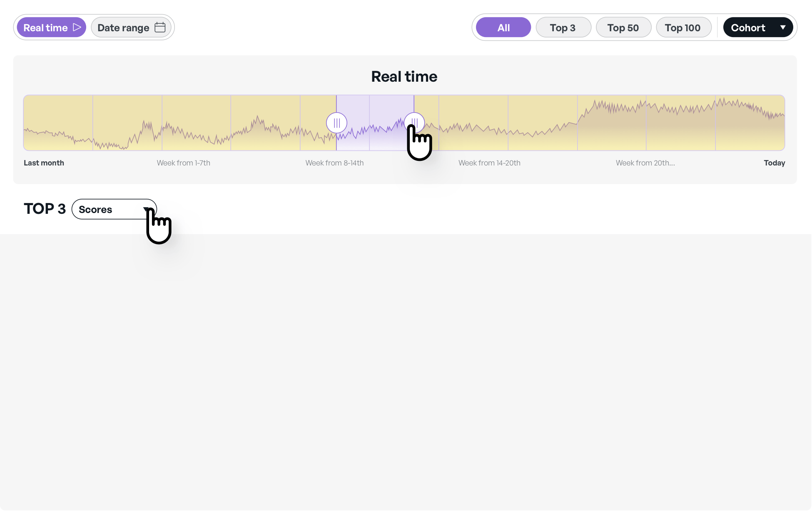
Task: Click the left timeline range handle
Action: coord(337,123)
